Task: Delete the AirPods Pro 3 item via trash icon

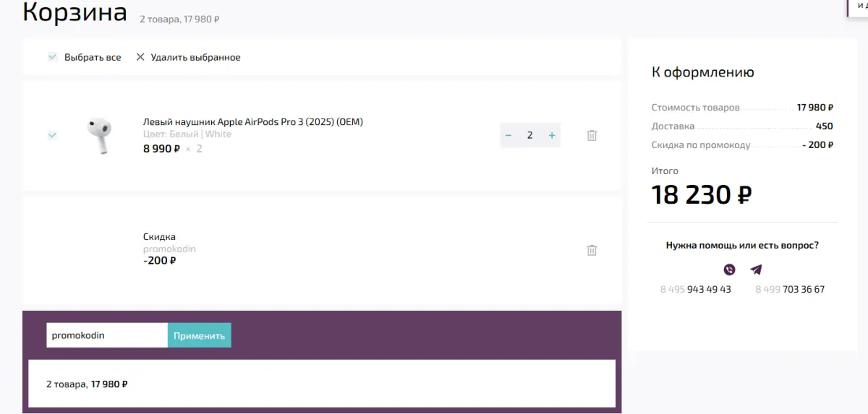Action: click(592, 135)
